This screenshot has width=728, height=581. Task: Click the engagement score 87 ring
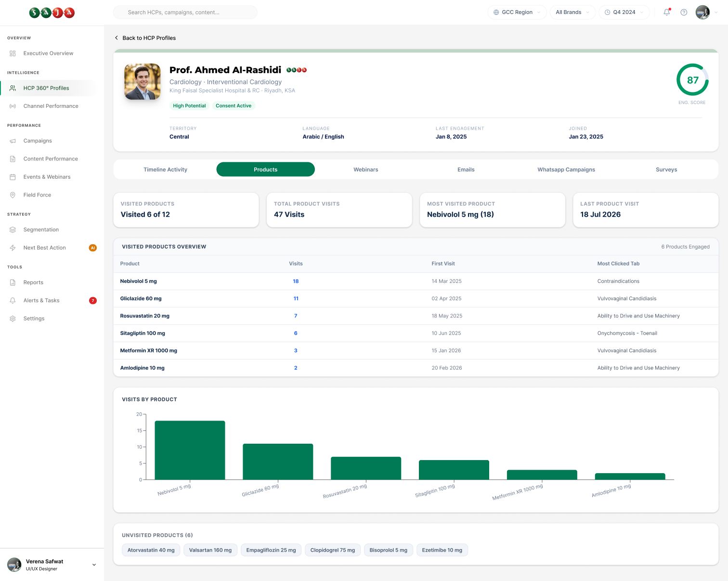tap(692, 80)
